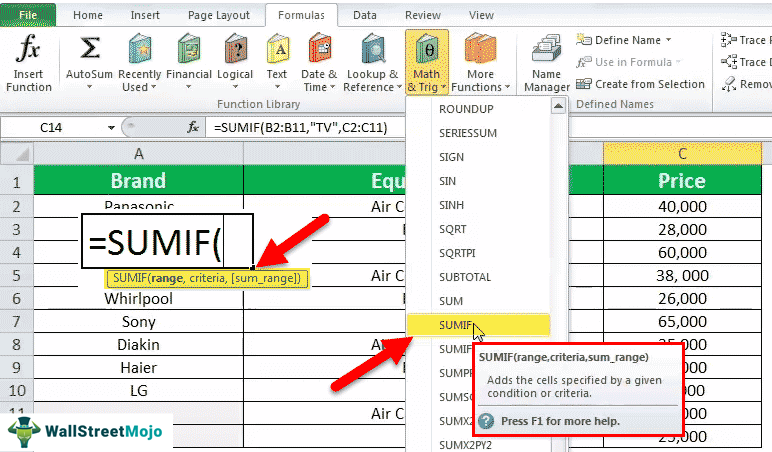Switch to the View tab

coord(481,15)
